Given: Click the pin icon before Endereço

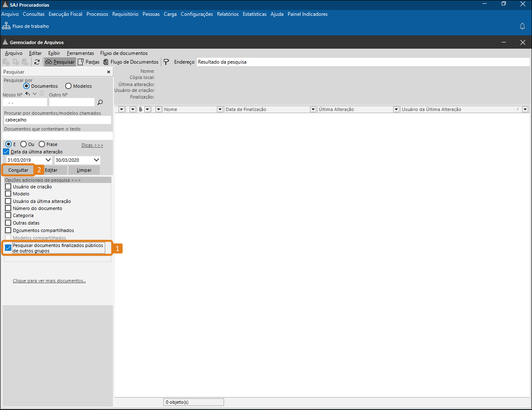Looking at the screenshot, I should 166,62.
